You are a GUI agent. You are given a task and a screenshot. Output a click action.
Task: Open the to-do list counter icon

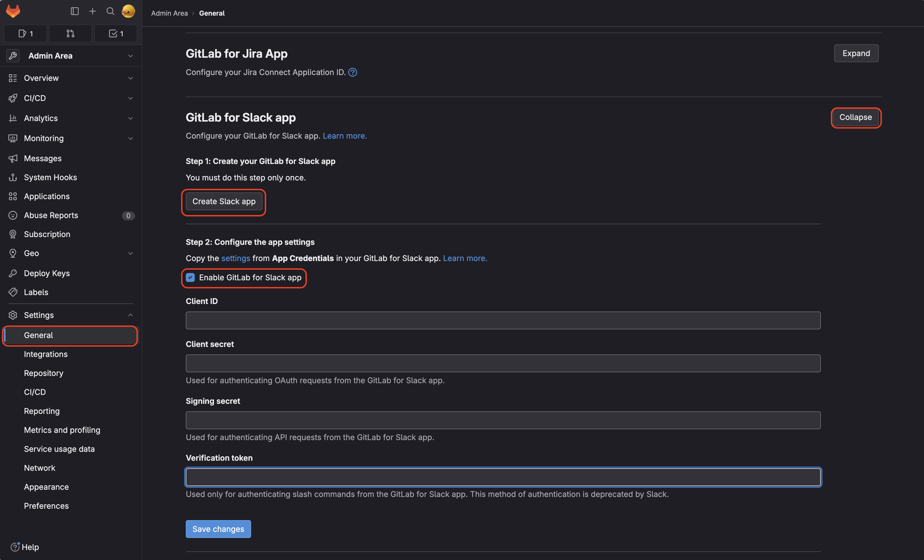coord(116,34)
